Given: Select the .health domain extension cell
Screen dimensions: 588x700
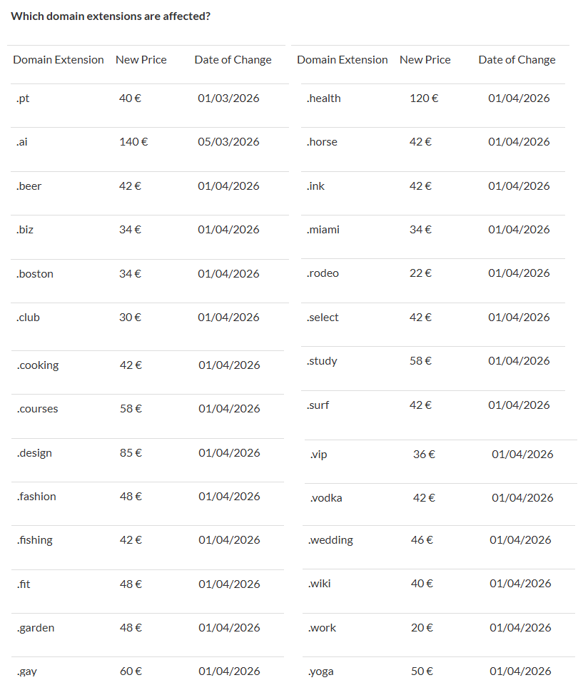Looking at the screenshot, I should pos(324,98).
